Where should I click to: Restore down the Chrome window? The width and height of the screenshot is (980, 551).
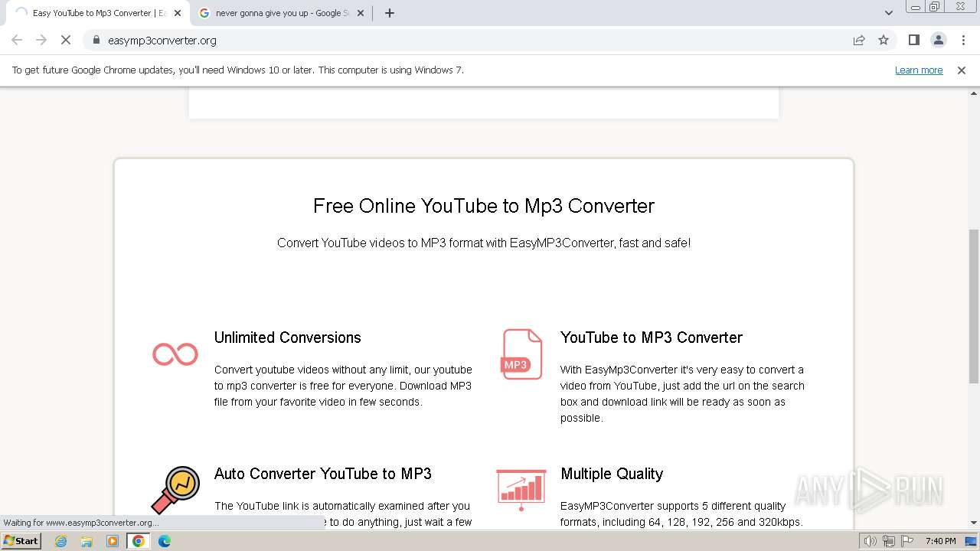(x=936, y=6)
